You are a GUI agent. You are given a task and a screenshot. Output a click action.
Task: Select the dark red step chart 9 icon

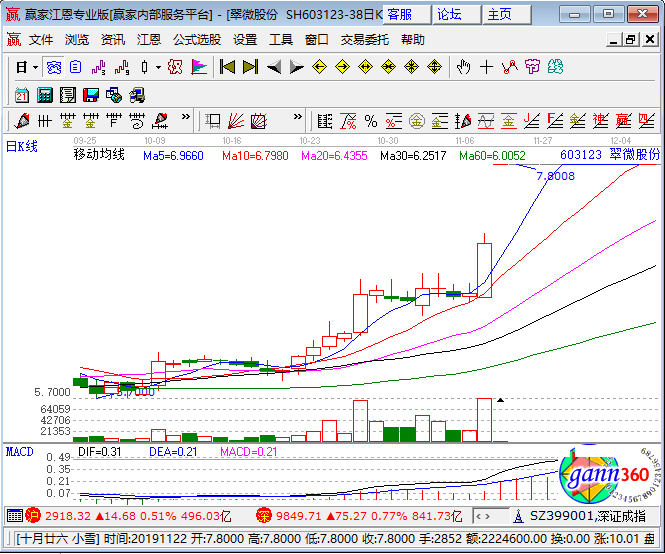point(122,67)
